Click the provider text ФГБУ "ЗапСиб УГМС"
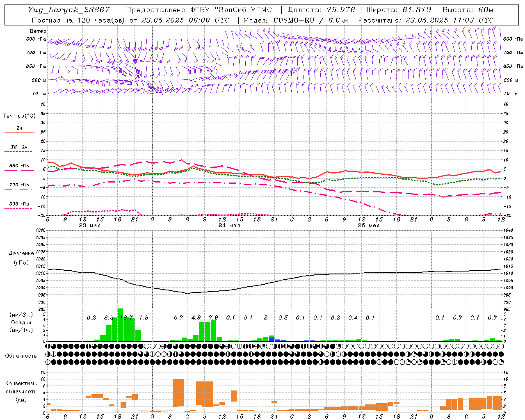Screen dimensions: 525x420 pos(233,10)
